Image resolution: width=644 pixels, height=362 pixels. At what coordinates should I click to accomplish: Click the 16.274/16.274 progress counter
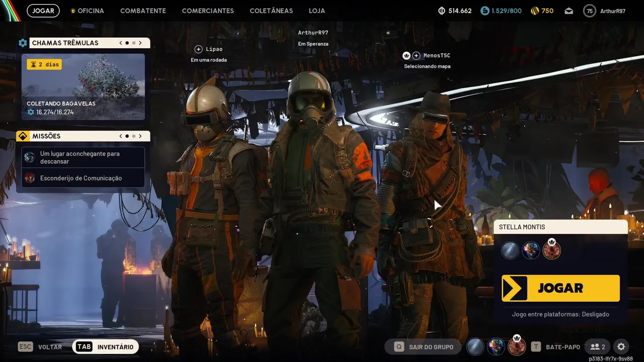(50, 112)
